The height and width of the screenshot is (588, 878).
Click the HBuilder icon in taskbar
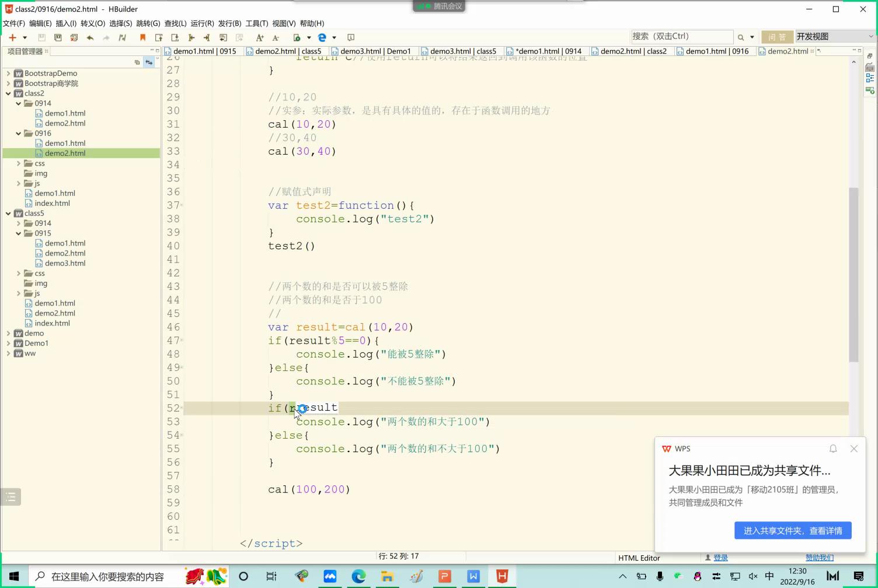point(501,576)
